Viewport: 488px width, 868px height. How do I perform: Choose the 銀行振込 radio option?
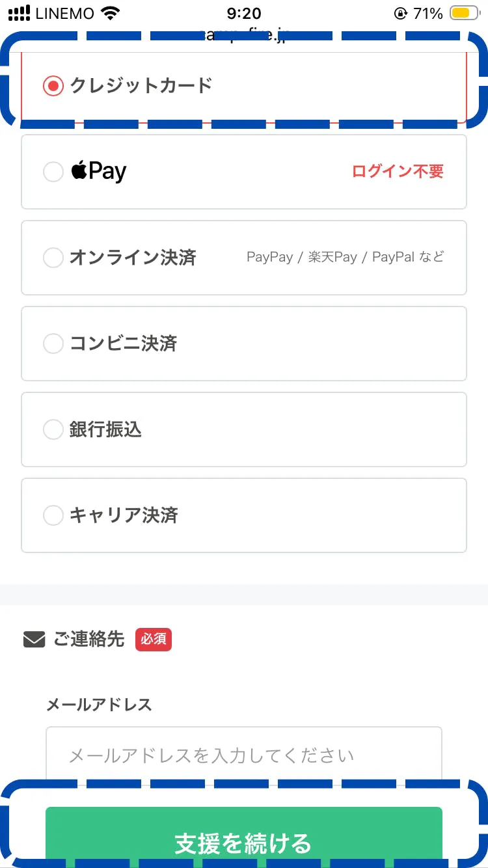[53, 429]
